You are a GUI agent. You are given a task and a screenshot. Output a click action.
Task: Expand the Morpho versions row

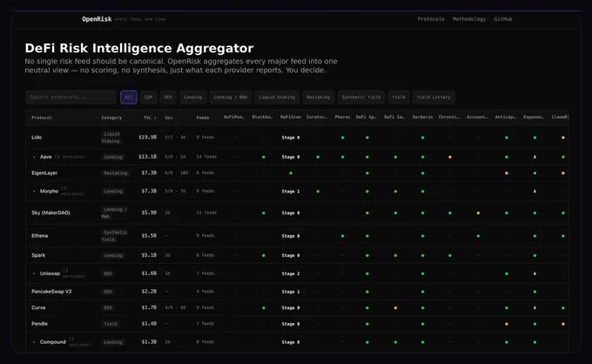coord(34,192)
